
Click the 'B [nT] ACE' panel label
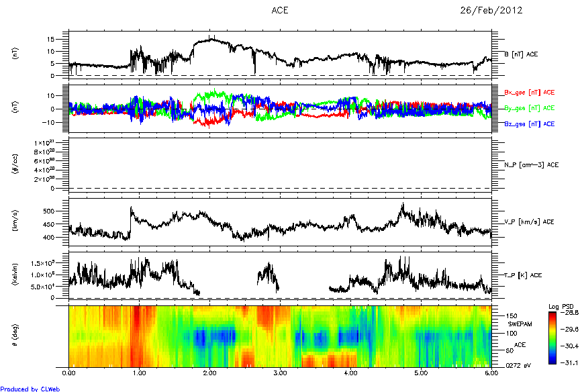coord(521,54)
